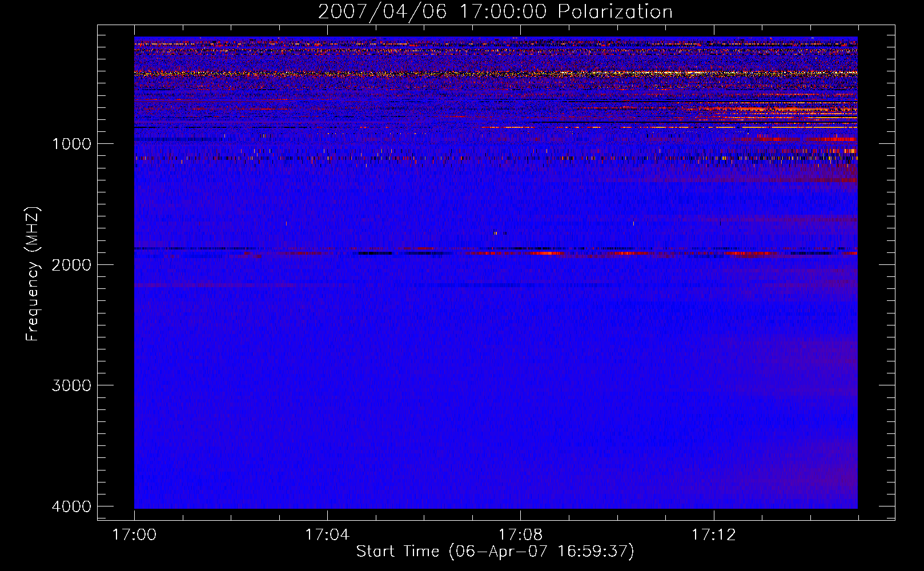This screenshot has height=571, width=924.
Task: Click the 17:00 time tick label
Action: click(x=134, y=534)
